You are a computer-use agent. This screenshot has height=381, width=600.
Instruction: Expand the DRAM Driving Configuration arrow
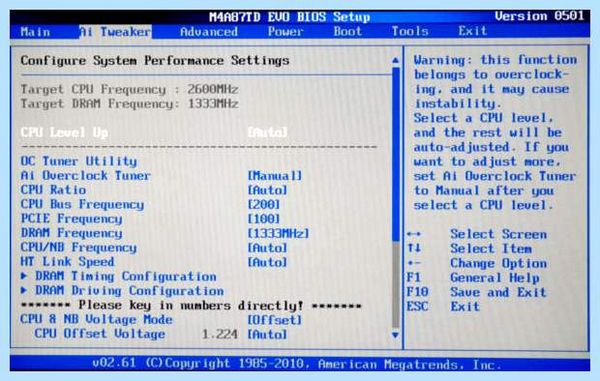click(x=24, y=290)
